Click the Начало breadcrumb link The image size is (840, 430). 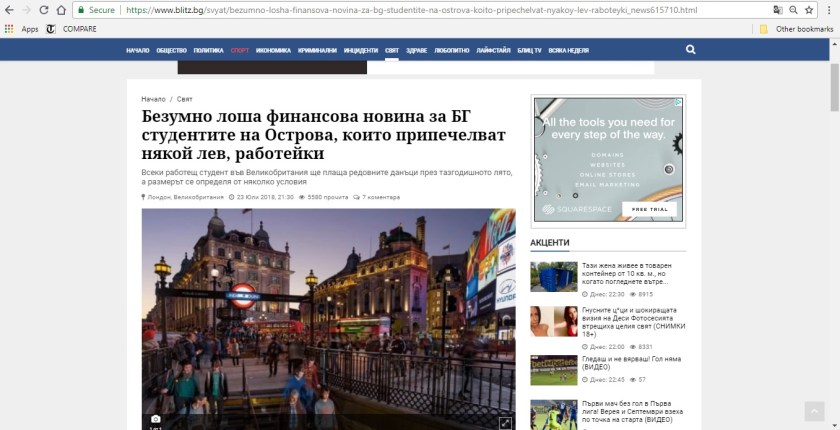pyautogui.click(x=153, y=100)
